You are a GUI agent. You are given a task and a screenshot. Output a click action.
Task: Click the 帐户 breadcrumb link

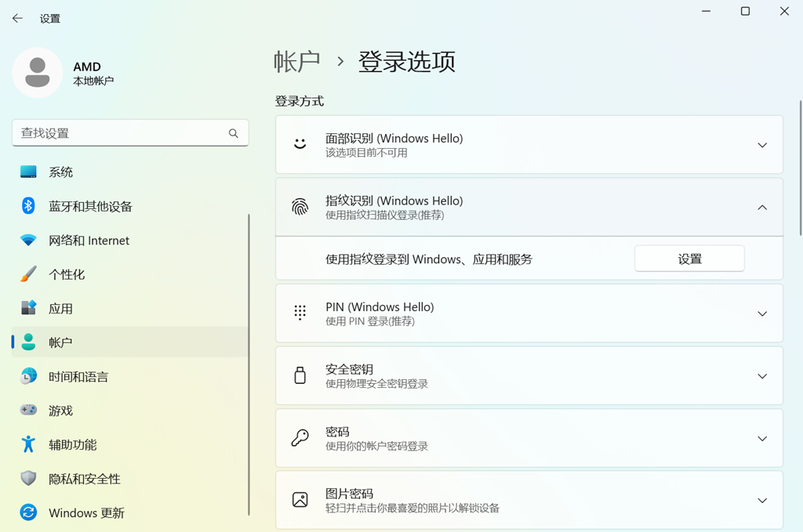coord(297,62)
